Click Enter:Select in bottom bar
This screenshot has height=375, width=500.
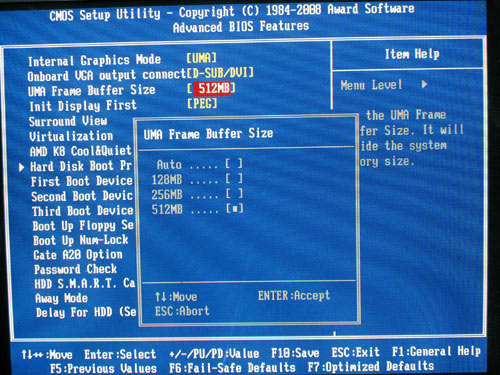point(120,354)
